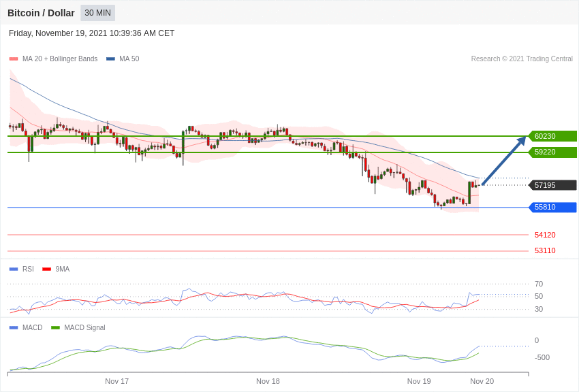
Task: Click the 55810 pivot price tag
Action: tap(553, 208)
